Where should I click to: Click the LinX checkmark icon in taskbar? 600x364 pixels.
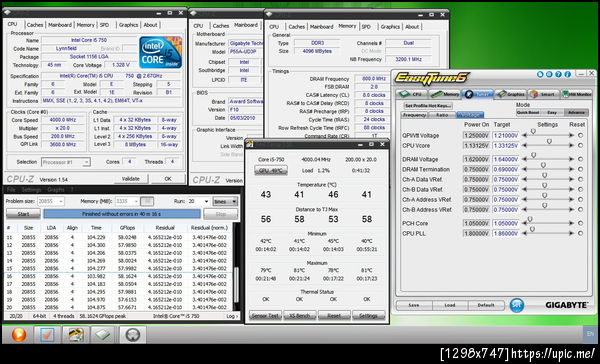coord(47,335)
